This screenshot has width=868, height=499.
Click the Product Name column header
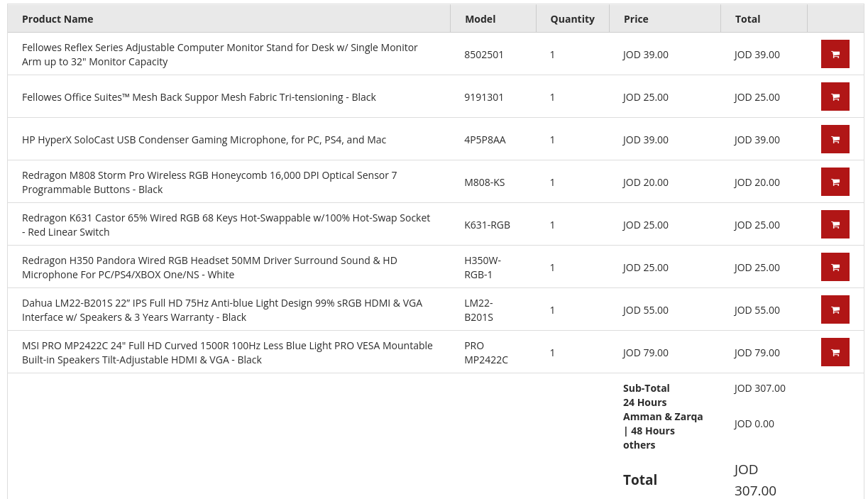click(x=57, y=19)
